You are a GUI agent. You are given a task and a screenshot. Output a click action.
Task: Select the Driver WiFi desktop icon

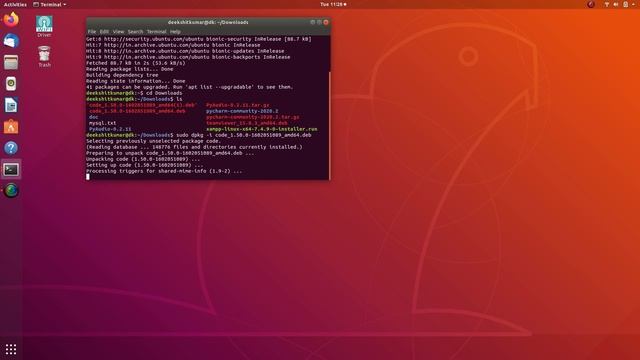click(44, 27)
